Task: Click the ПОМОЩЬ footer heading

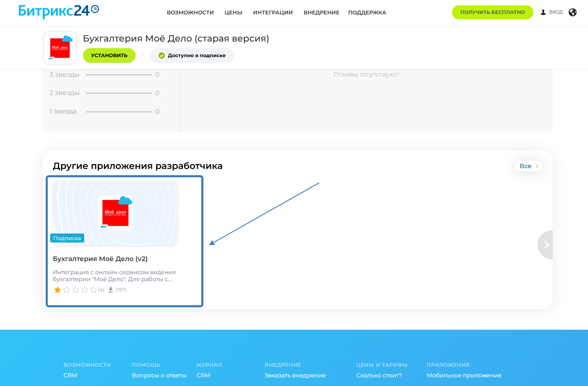Action: click(x=146, y=365)
